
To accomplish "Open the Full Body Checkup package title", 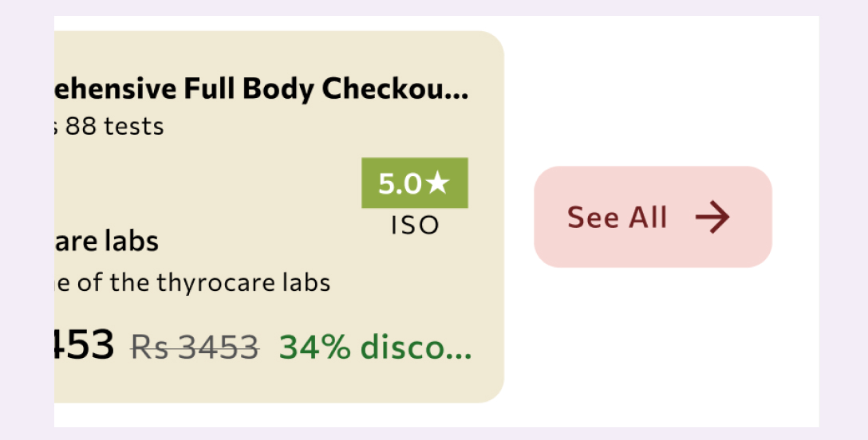I will [x=262, y=89].
